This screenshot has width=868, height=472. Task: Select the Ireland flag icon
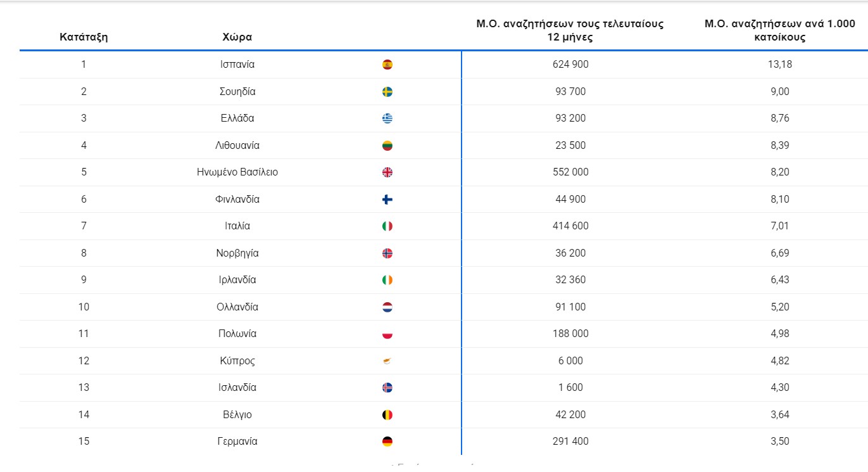[387, 280]
